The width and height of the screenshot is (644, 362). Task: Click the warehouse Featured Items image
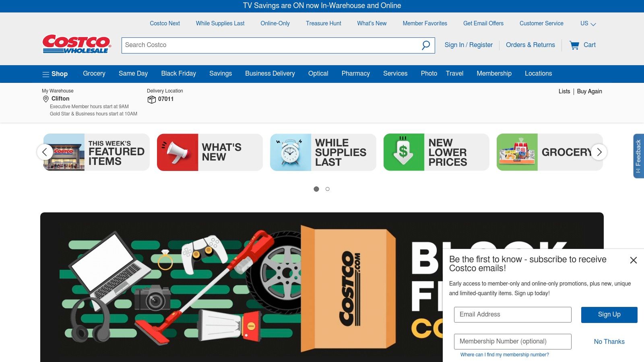click(x=64, y=152)
